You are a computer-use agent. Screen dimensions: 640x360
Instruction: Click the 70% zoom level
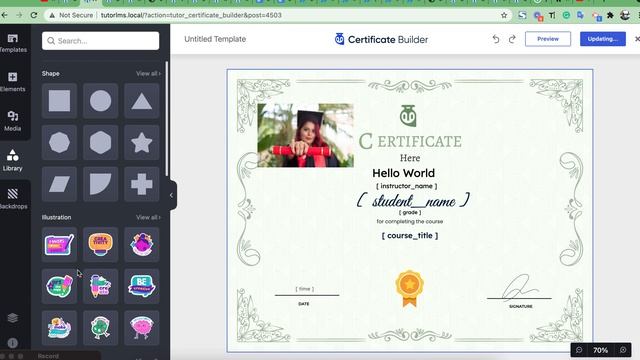point(600,350)
